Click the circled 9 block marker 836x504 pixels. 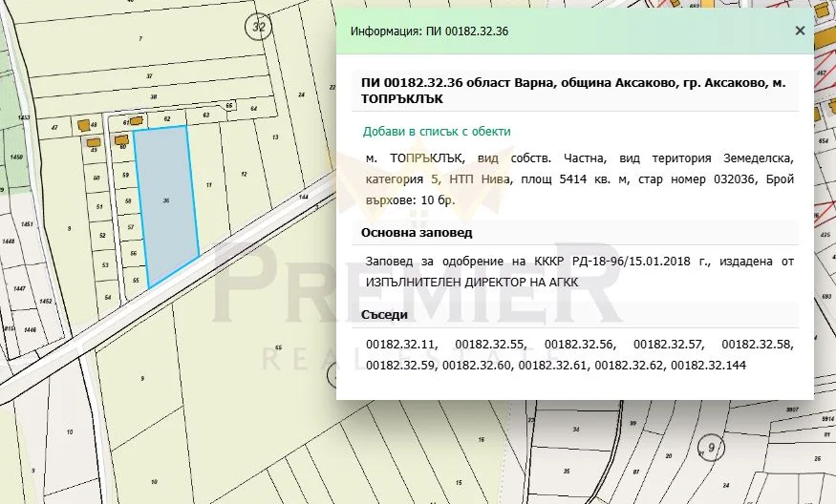pyautogui.click(x=710, y=447)
